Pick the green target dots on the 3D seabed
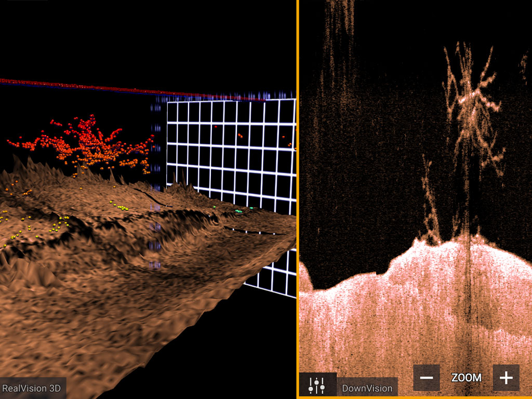Image resolution: width=532 pixels, height=399 pixels. click(240, 211)
